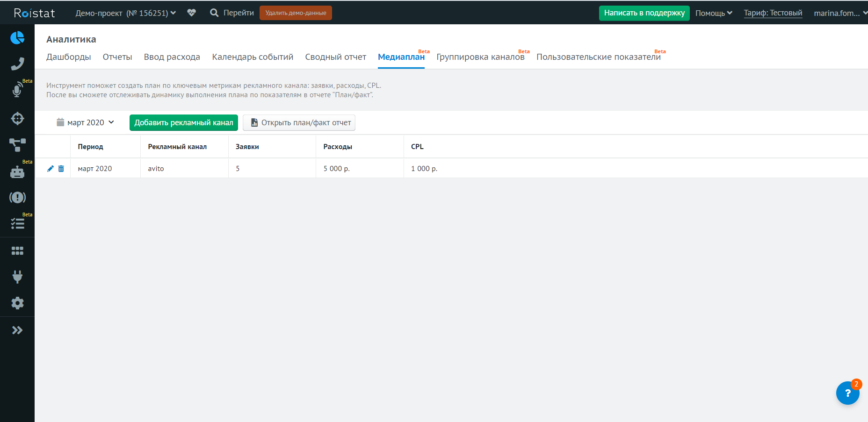The image size is (868, 422).
Task: Open the Помощь dropdown menu
Action: 713,13
